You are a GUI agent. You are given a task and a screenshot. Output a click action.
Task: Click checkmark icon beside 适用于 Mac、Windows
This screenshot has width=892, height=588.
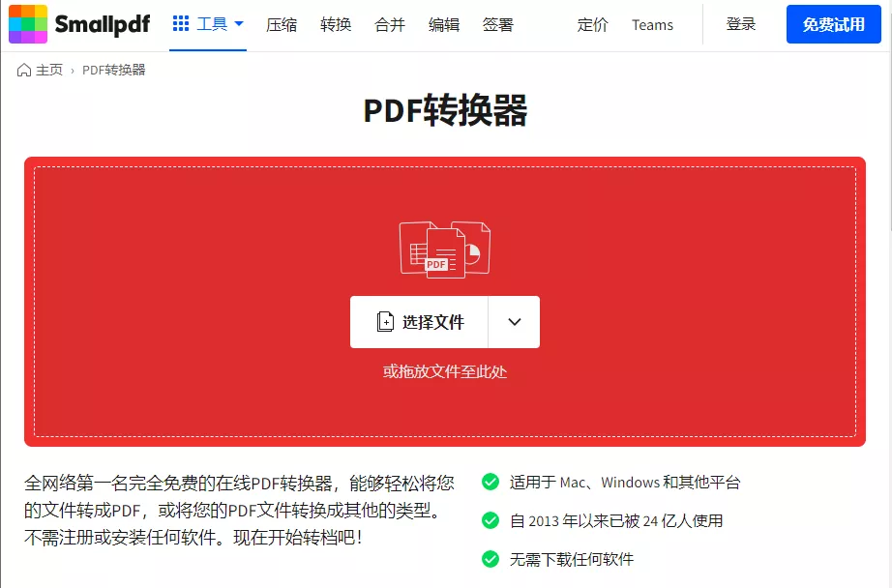point(491,482)
